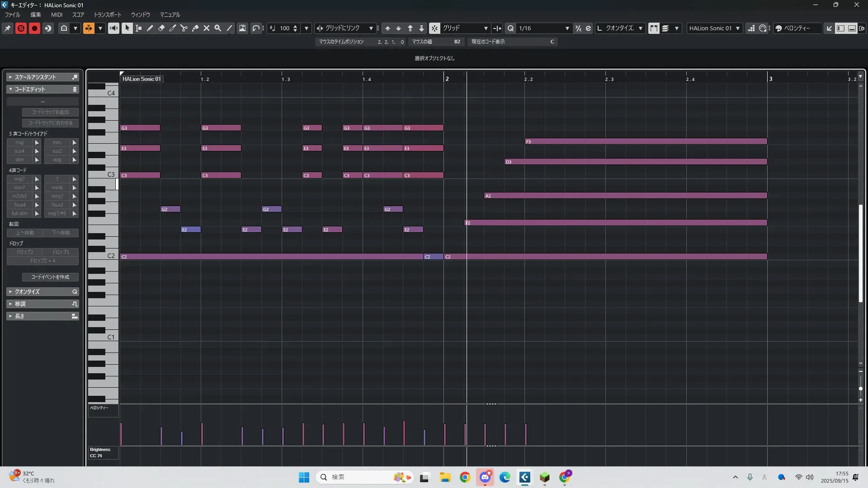Viewport: 868px width, 488px height.
Task: Select the Draw pencil tool
Action: click(x=150, y=28)
